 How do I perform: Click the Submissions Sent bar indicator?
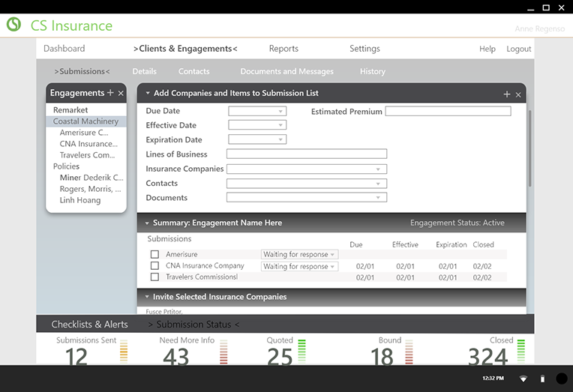coord(124,352)
